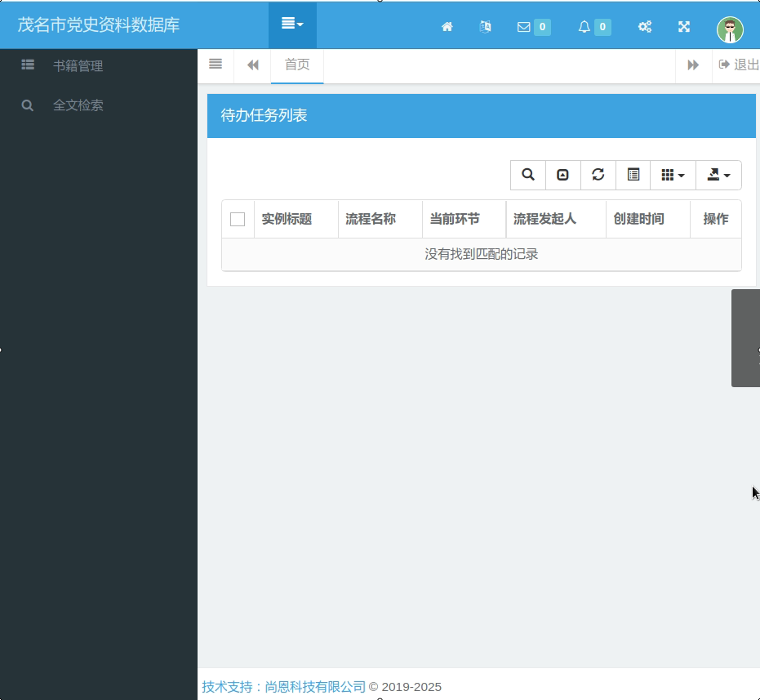Image resolution: width=760 pixels, height=700 pixels.
Task: Refresh the pending task list
Action: (x=598, y=174)
